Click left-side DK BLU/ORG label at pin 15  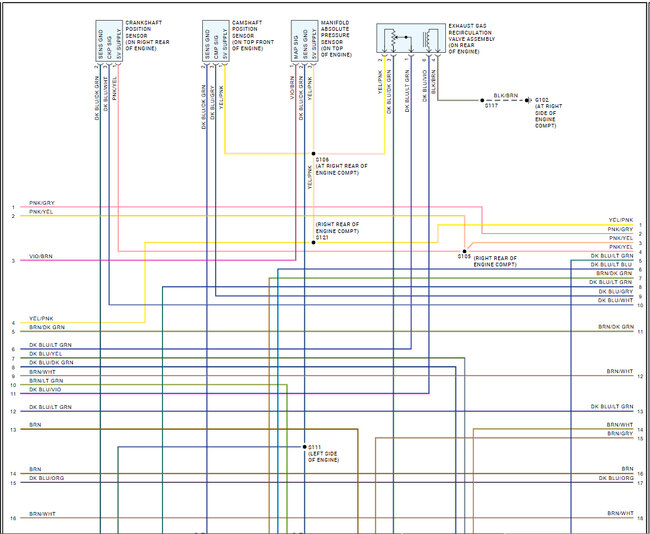[46, 478]
